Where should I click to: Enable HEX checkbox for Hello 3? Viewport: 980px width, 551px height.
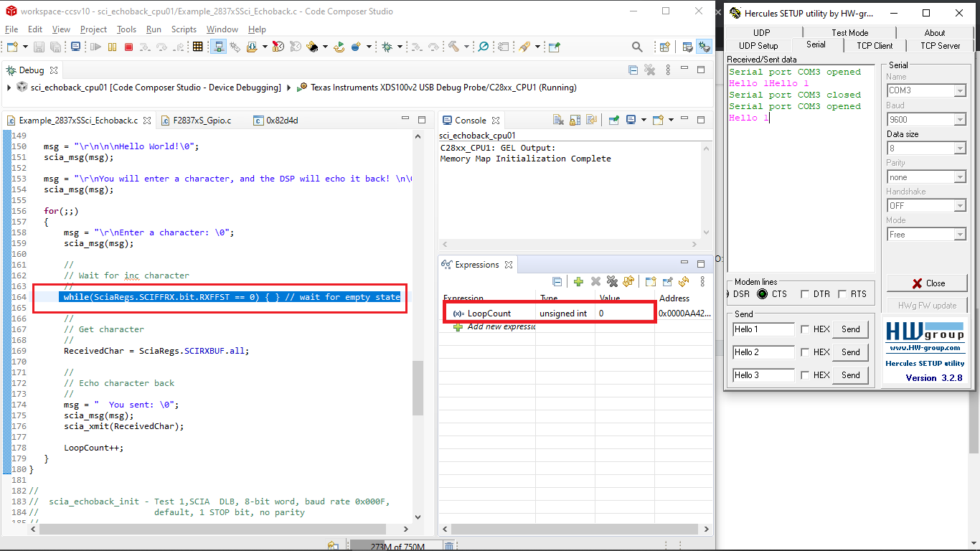coord(805,375)
